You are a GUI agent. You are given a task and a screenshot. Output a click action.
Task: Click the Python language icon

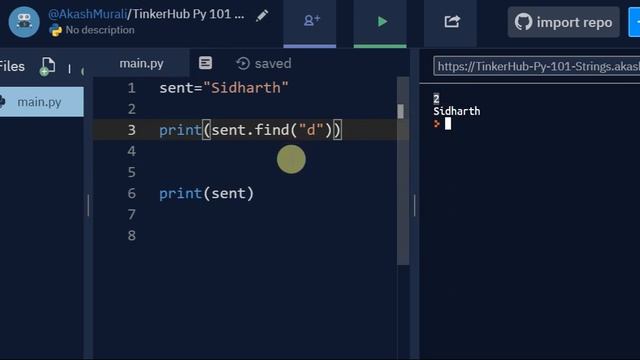pos(55,30)
